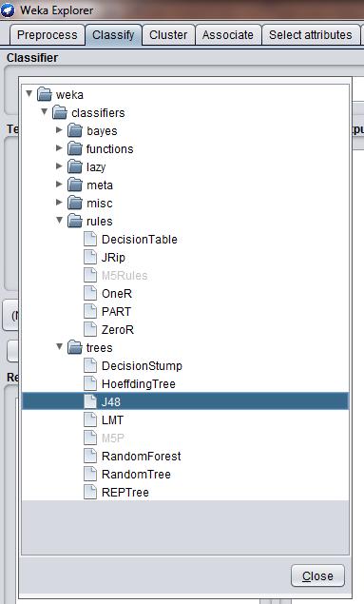Select the DecisionTable classifier
Screen dimensions: 364x604
tap(140, 239)
